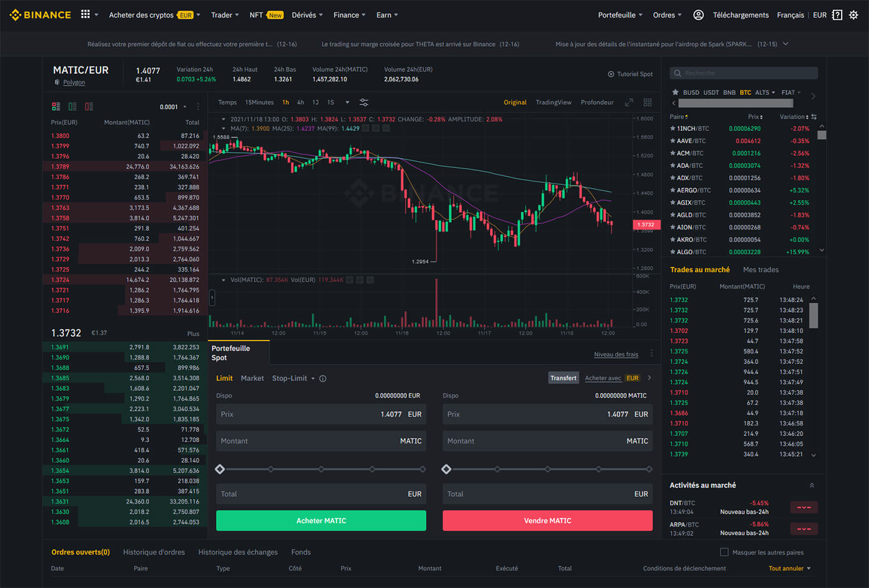Sort pairs by Paire column
This screenshot has height=588, width=869.
pyautogui.click(x=679, y=117)
